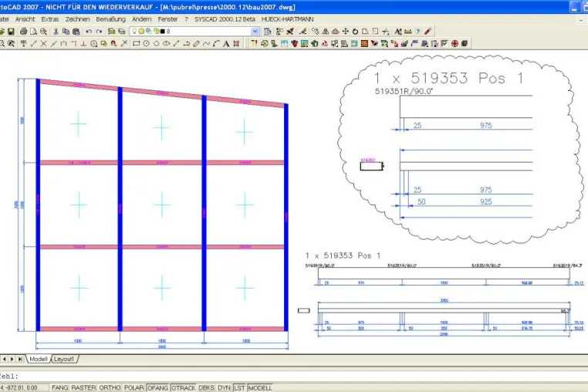This screenshot has height=392, width=588.
Task: Open the Extras menu
Action: (50, 19)
